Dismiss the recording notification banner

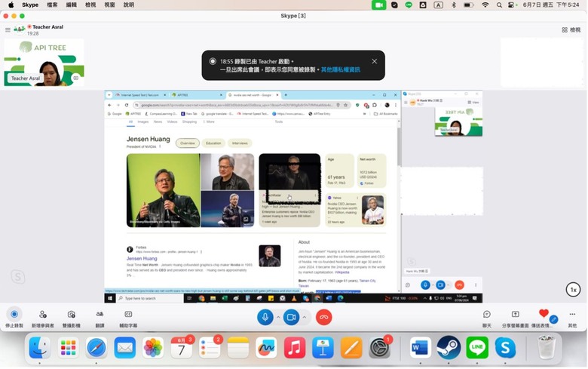tap(374, 61)
